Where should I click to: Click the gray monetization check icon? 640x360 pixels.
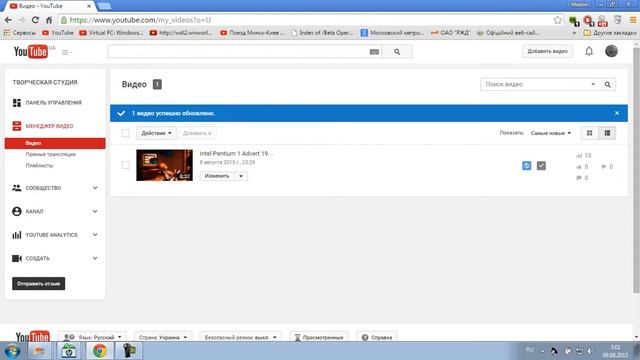[x=541, y=166]
